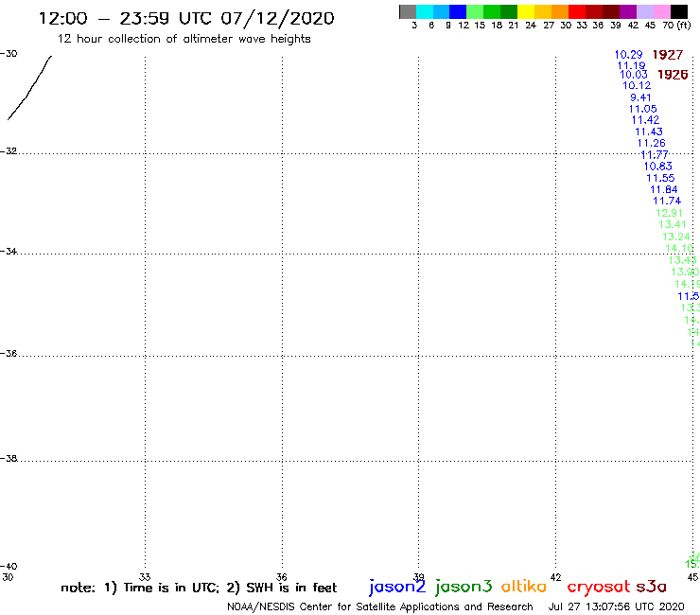Image resolution: width=700 pixels, height=615 pixels.
Task: Click the blue 'jason2' satellite legend label
Action: point(397,587)
